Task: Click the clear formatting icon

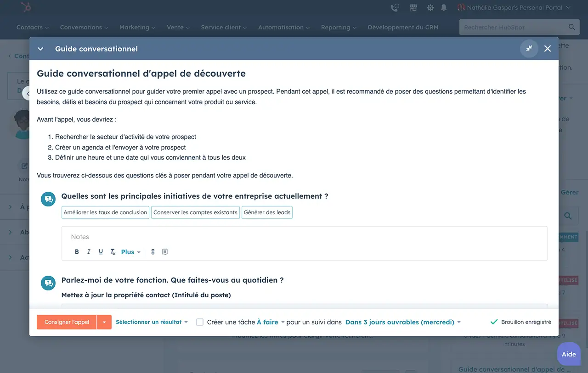Action: pos(113,252)
